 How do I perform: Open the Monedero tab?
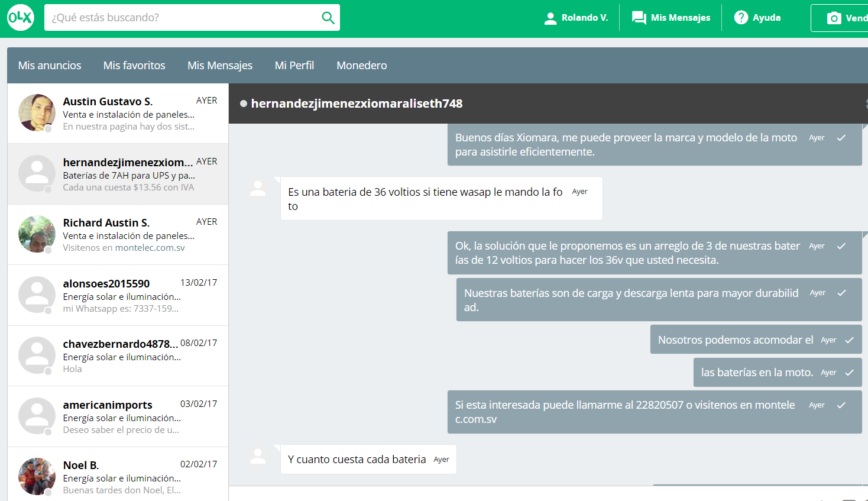click(362, 65)
